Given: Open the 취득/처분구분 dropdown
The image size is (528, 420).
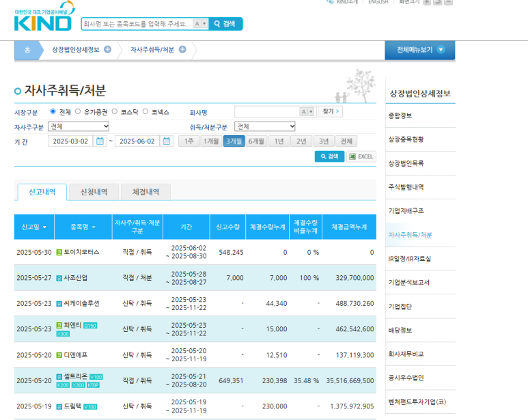Looking at the screenshot, I should (x=265, y=126).
